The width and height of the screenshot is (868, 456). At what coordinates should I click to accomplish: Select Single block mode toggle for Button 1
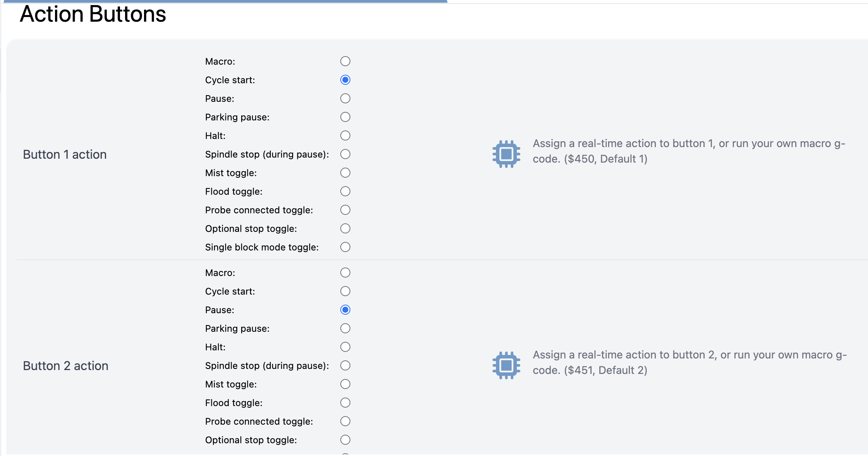point(345,247)
